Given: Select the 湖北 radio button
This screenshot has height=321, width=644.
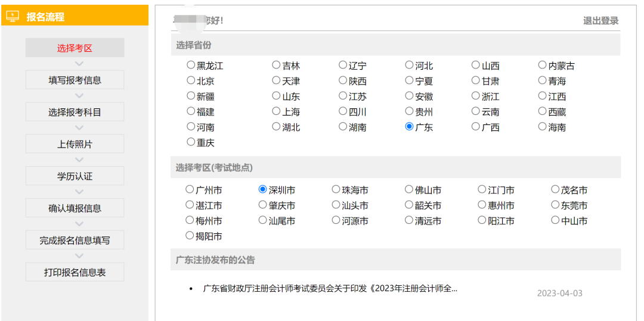Looking at the screenshot, I should pos(277,127).
